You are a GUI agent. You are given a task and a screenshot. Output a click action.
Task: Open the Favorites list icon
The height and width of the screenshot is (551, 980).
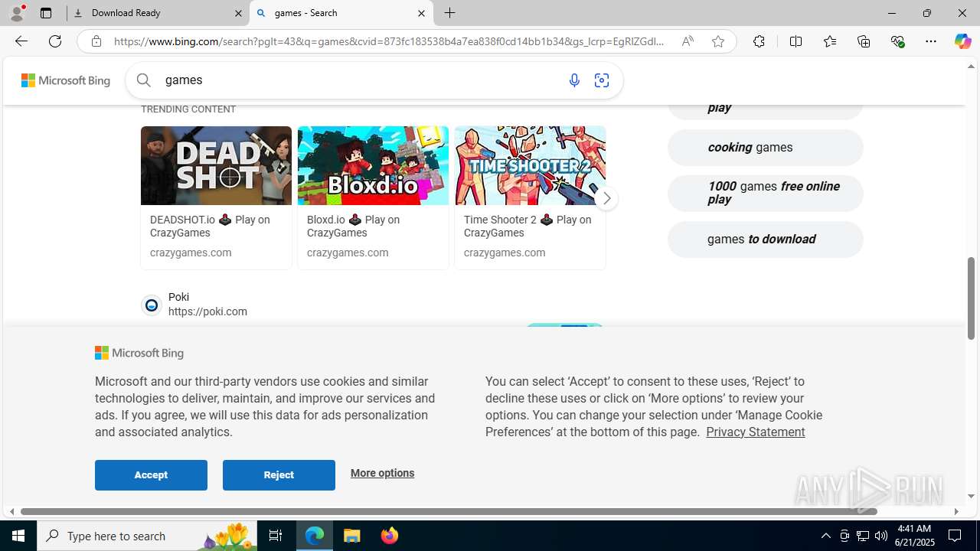[x=830, y=41]
